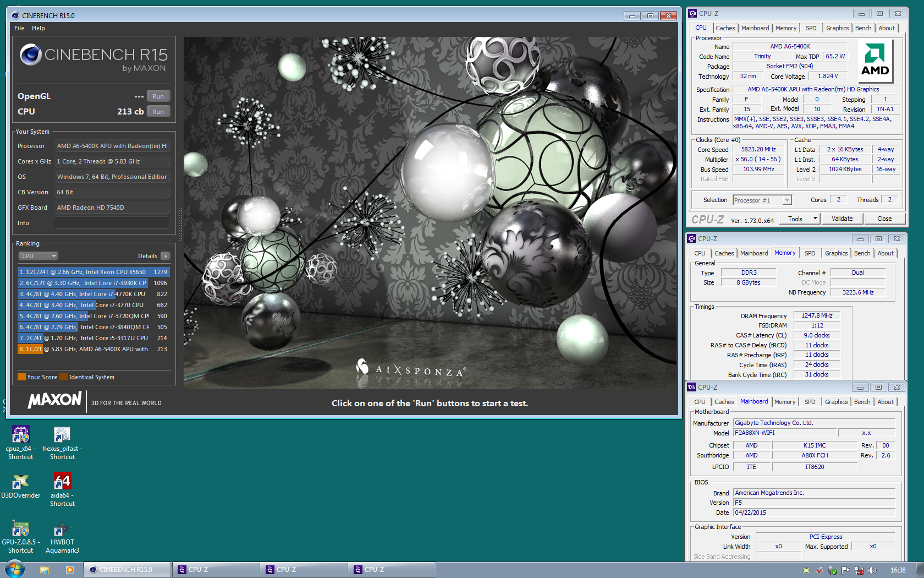Click the 16:38 taskbar clock
This screenshot has width=924, height=578.
coord(898,570)
